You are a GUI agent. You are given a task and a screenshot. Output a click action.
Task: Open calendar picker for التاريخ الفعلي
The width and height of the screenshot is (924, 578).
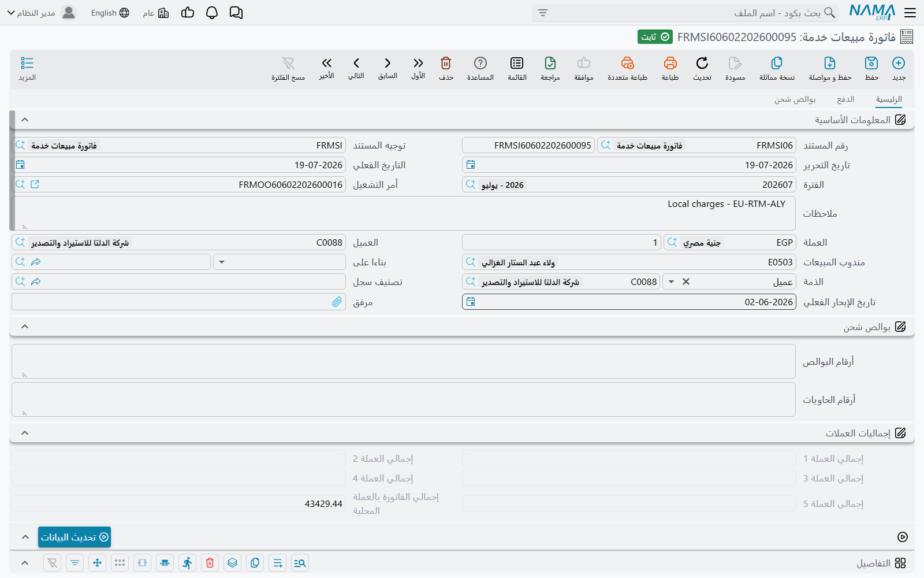pyautogui.click(x=20, y=165)
